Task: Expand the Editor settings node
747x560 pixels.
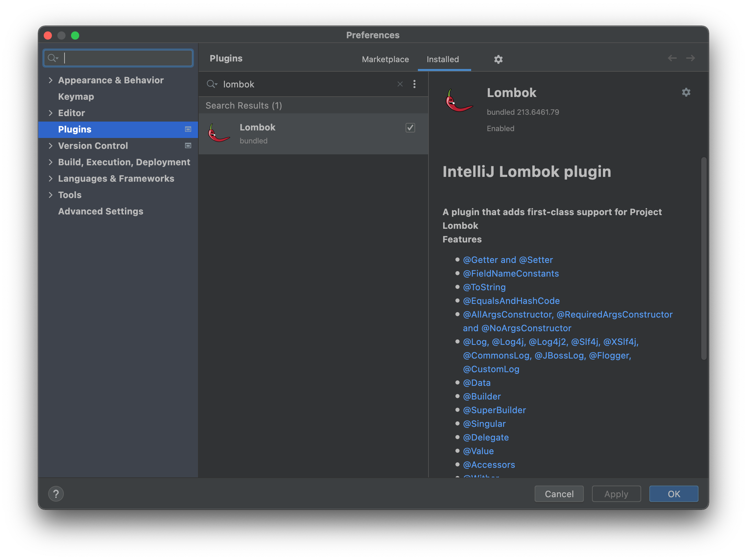Action: [51, 113]
